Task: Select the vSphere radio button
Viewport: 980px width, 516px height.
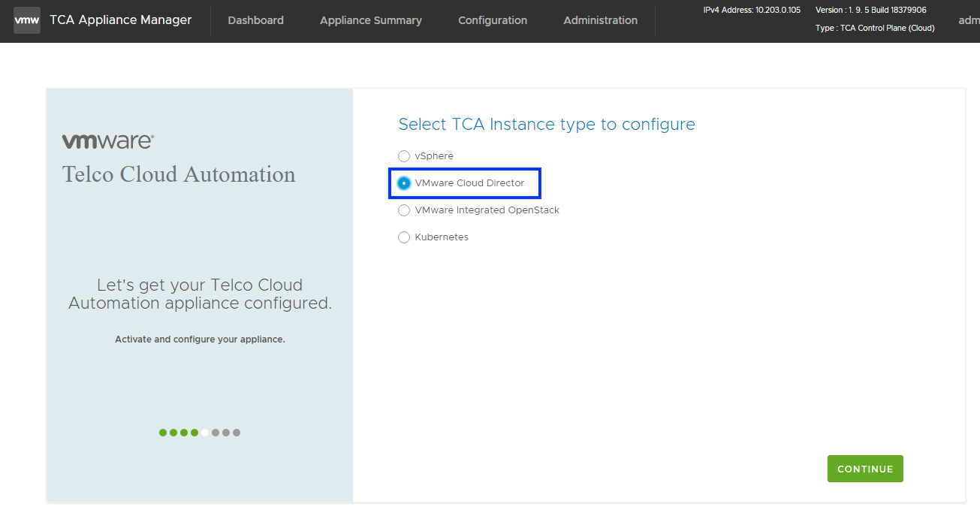Action: coord(404,156)
